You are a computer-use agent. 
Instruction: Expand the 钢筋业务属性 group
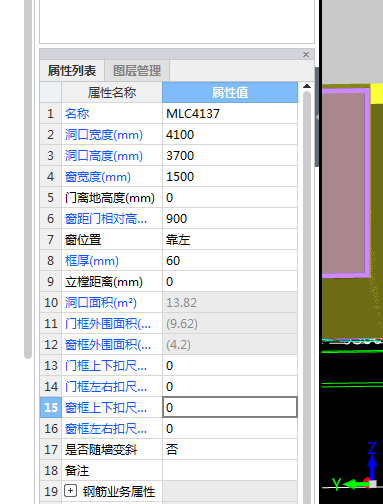click(x=70, y=491)
